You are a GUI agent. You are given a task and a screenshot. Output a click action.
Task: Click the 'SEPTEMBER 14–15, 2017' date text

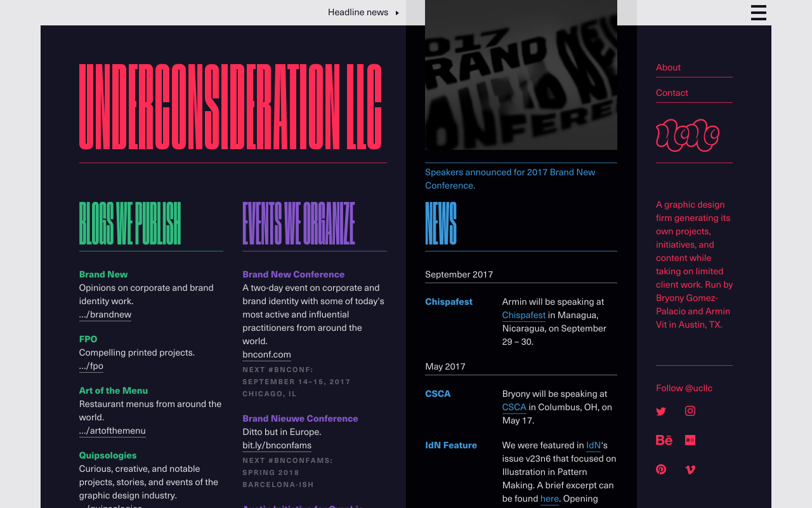(x=296, y=382)
